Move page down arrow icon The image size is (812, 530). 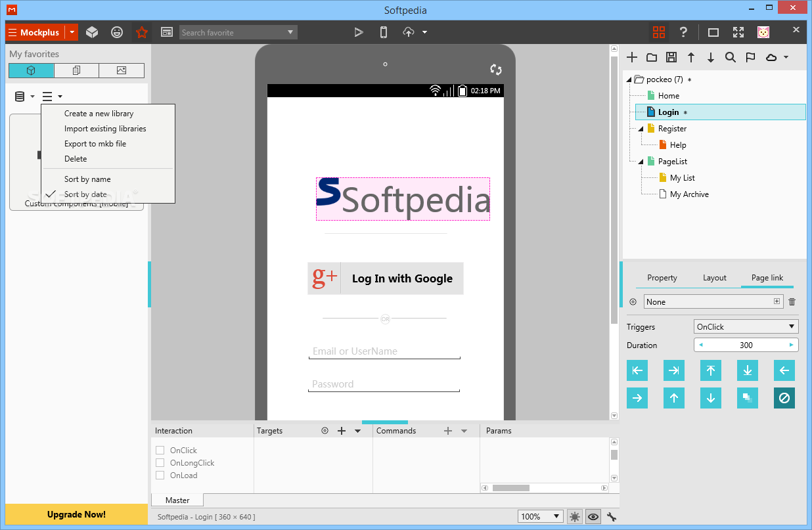point(711,58)
